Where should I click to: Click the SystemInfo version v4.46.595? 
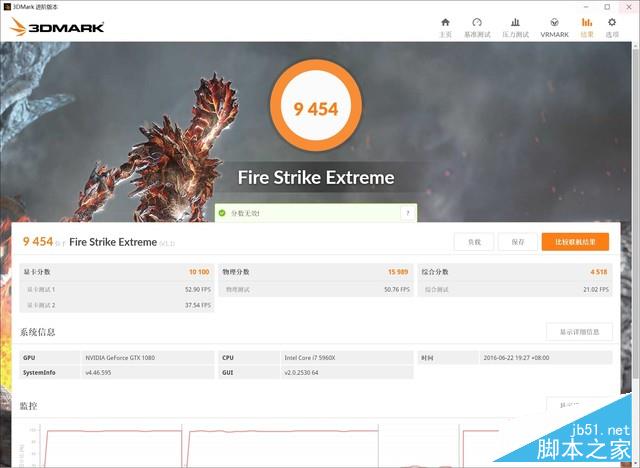pos(98,373)
